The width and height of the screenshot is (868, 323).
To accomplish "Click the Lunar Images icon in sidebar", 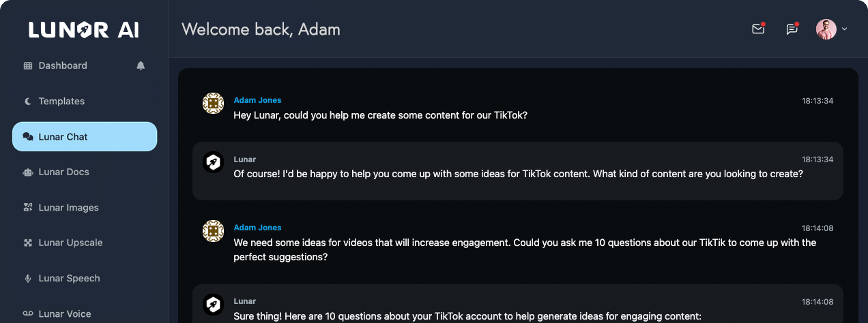I will 28,208.
